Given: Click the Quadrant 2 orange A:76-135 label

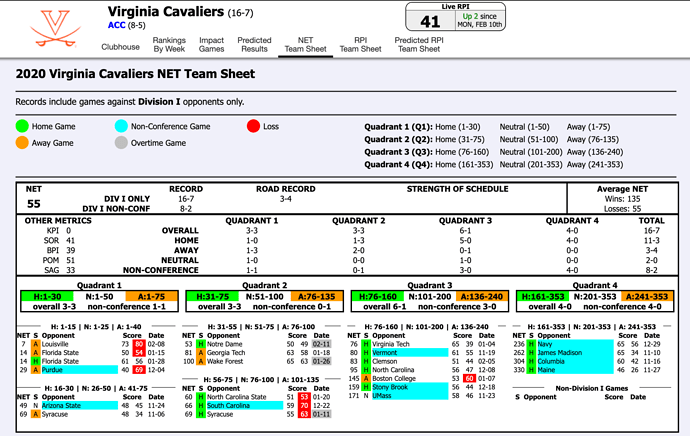Looking at the screenshot, I should tap(317, 297).
